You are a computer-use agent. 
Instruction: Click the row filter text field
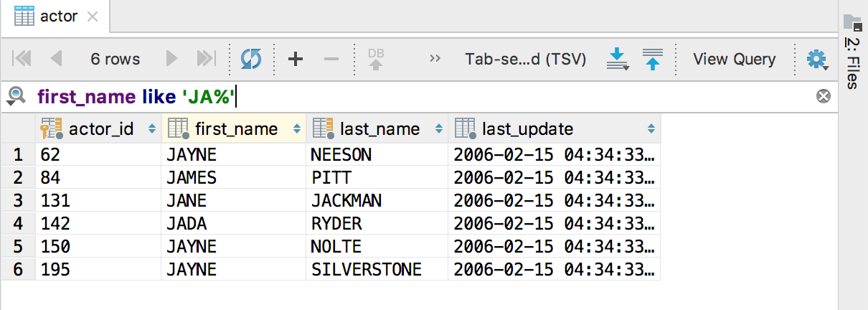(x=502, y=96)
